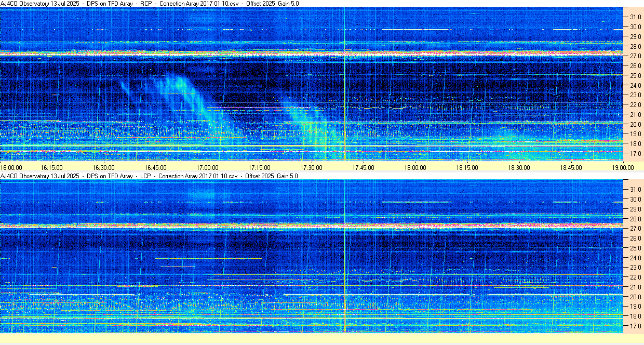Click the 28.0 frequency label on RCP chart
The width and height of the screenshot is (644, 345).
pos(636,46)
